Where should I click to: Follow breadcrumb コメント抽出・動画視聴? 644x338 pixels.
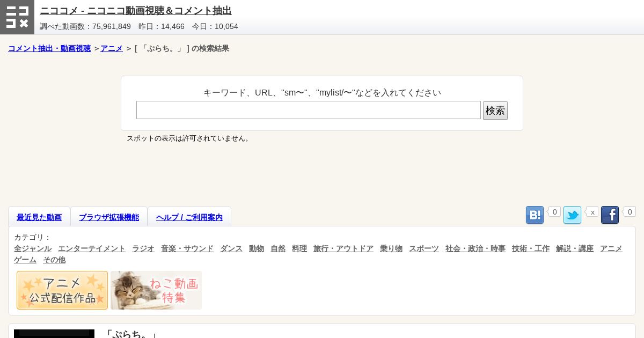pos(49,48)
